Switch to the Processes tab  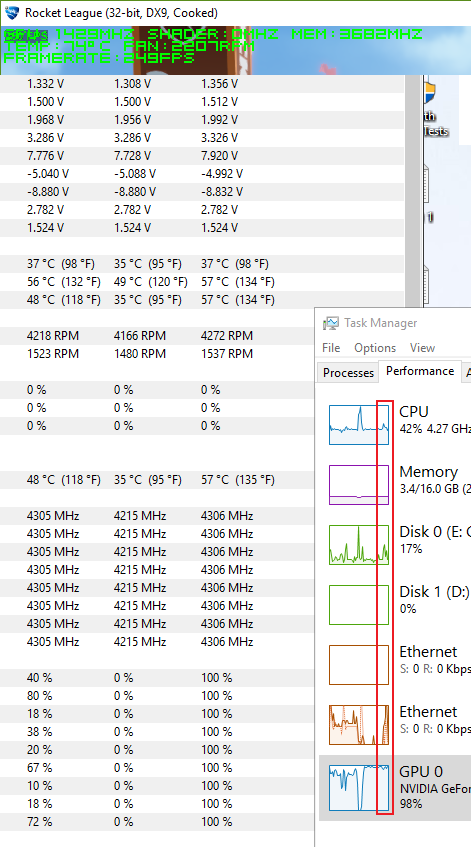[x=348, y=372]
